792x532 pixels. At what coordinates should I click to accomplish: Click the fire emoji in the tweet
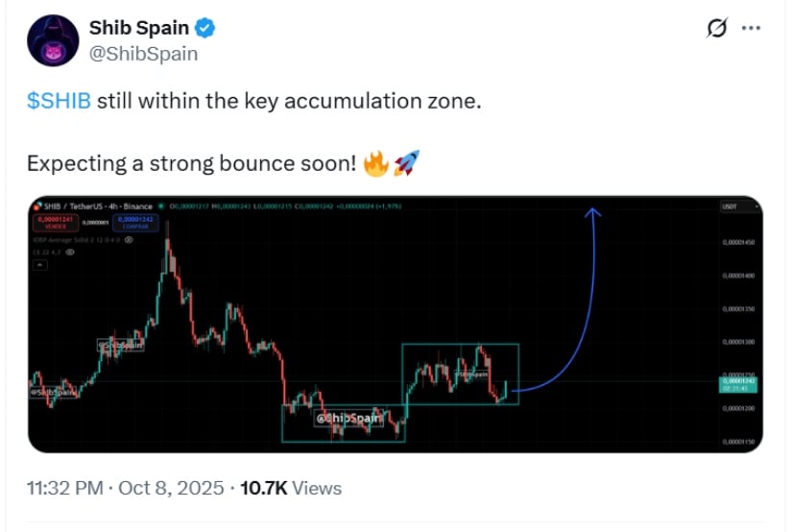point(374,164)
